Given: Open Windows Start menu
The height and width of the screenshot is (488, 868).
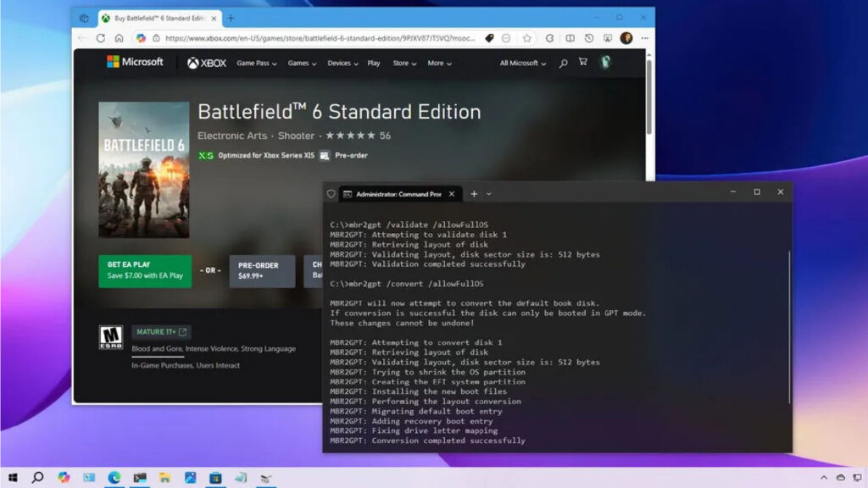Looking at the screenshot, I should click(x=14, y=478).
